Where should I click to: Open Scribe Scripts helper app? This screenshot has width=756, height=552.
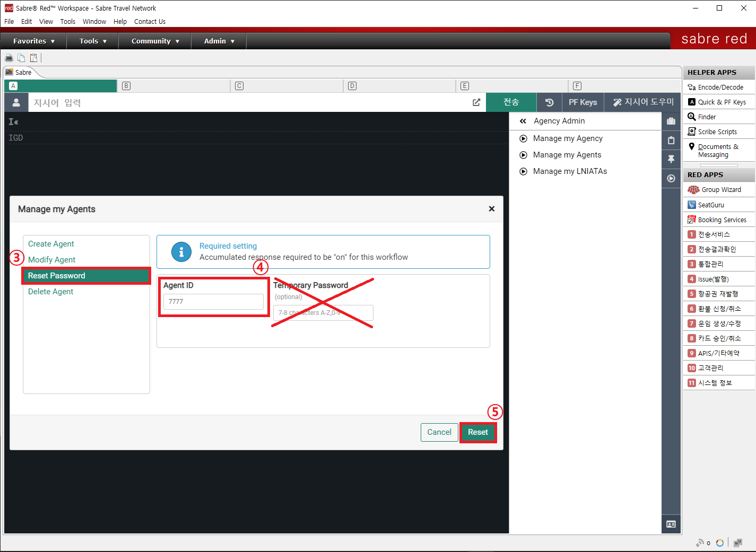pos(719,132)
